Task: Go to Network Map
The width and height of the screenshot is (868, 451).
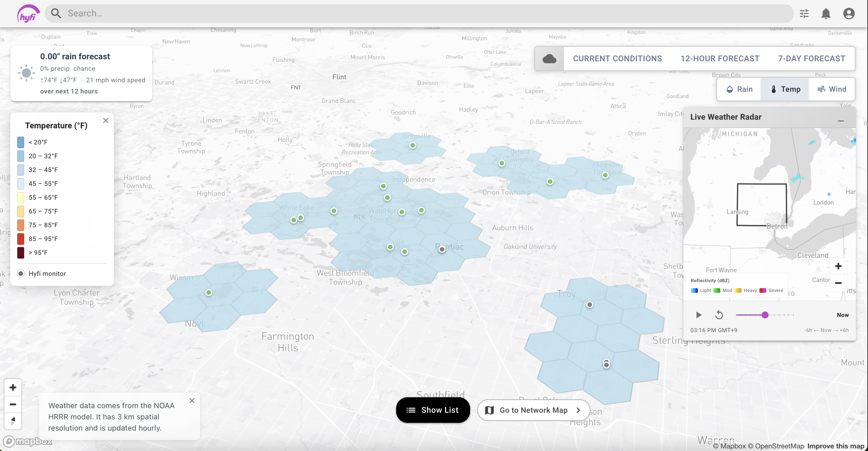Action: coord(534,410)
